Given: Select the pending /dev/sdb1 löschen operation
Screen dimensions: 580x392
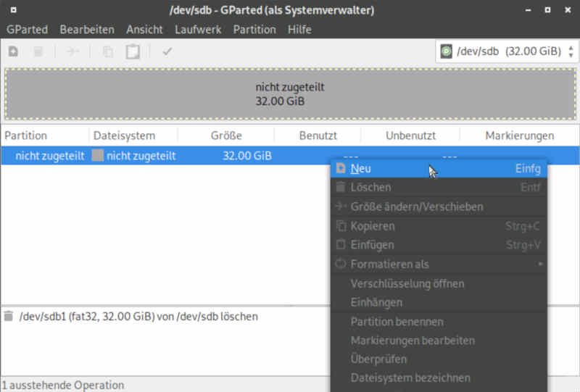Looking at the screenshot, I should [138, 317].
